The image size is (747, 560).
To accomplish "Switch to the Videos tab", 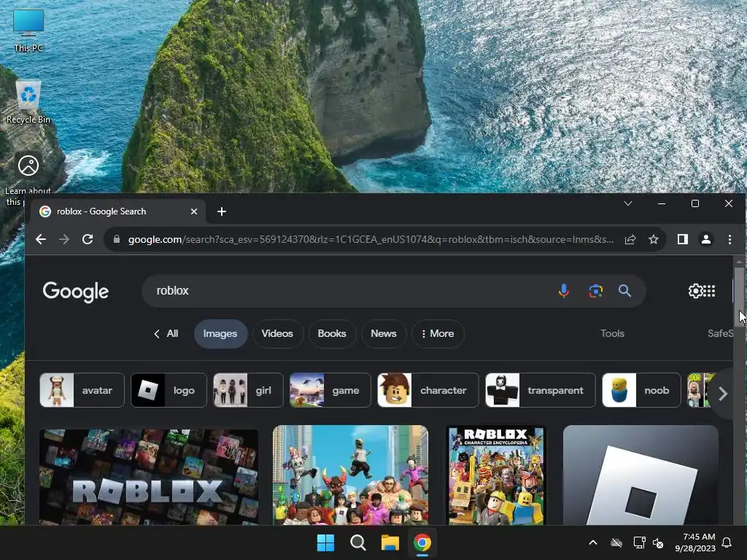I will 277,334.
